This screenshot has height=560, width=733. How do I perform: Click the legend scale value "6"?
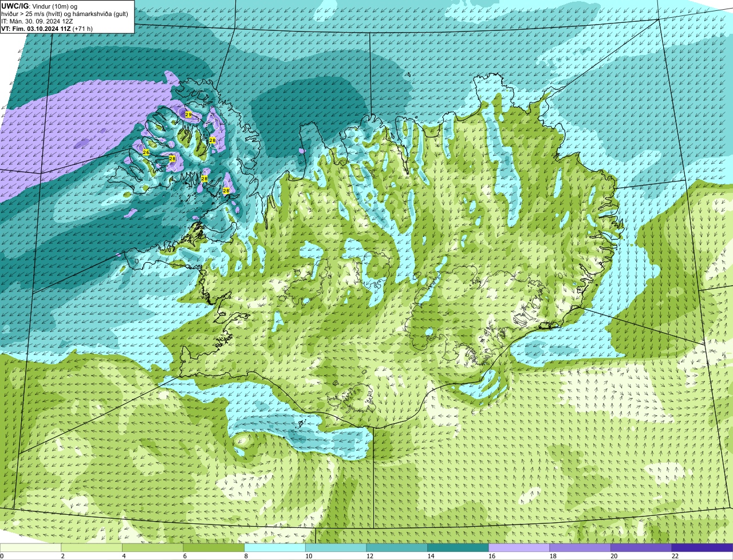coord(185,556)
